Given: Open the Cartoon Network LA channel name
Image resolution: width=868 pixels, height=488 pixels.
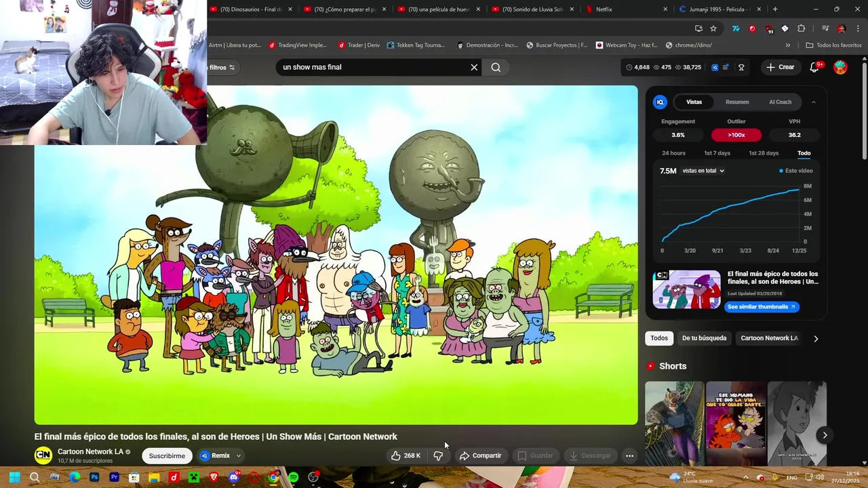Looking at the screenshot, I should coord(90,451).
